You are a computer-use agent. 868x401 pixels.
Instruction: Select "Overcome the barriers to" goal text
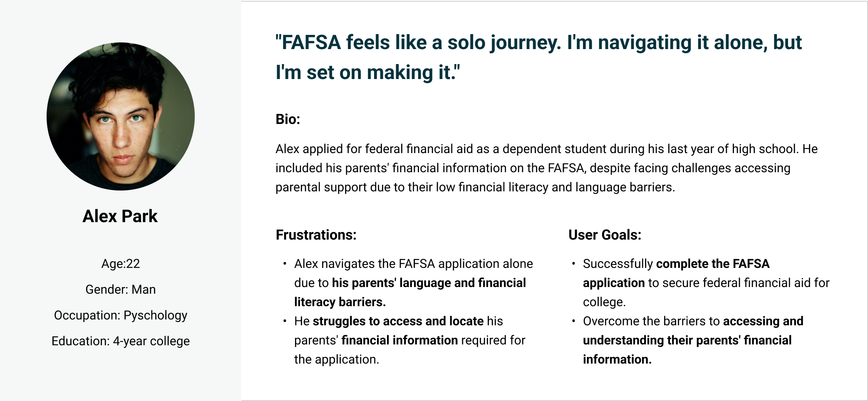[651, 321]
